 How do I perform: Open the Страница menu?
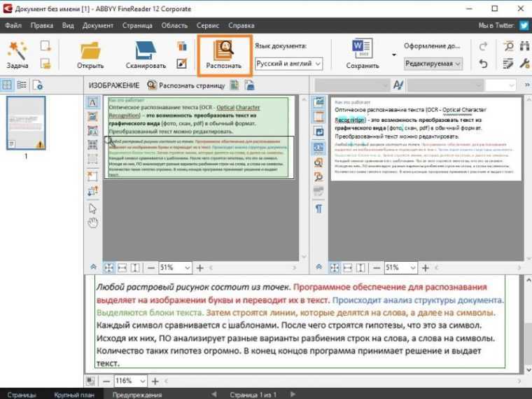[137, 25]
